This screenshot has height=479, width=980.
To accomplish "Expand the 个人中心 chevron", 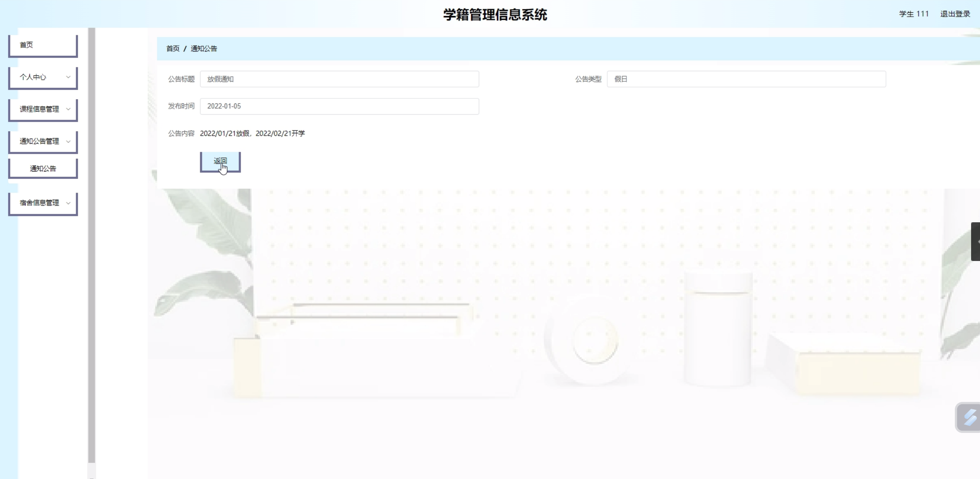I will click(x=68, y=77).
